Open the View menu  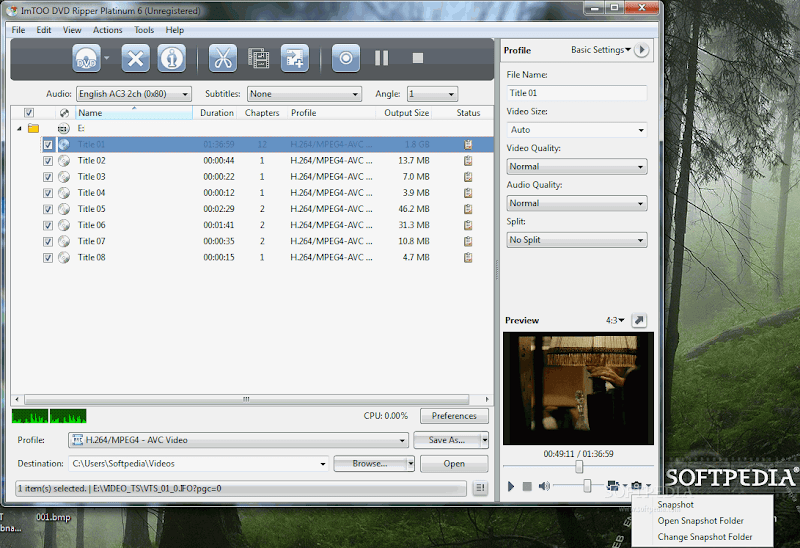click(x=72, y=30)
